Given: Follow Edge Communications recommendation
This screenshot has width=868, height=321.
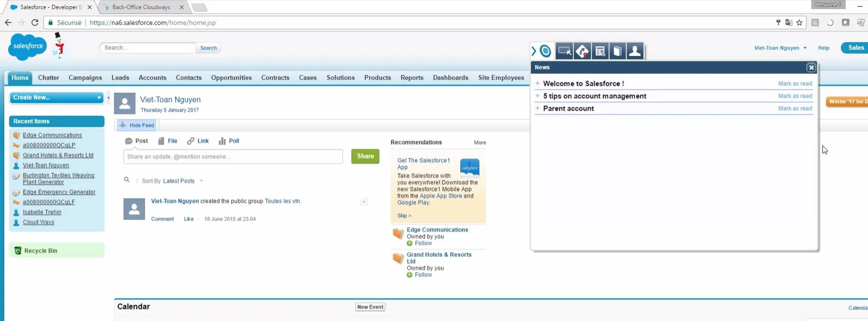Looking at the screenshot, I should pyautogui.click(x=420, y=244).
